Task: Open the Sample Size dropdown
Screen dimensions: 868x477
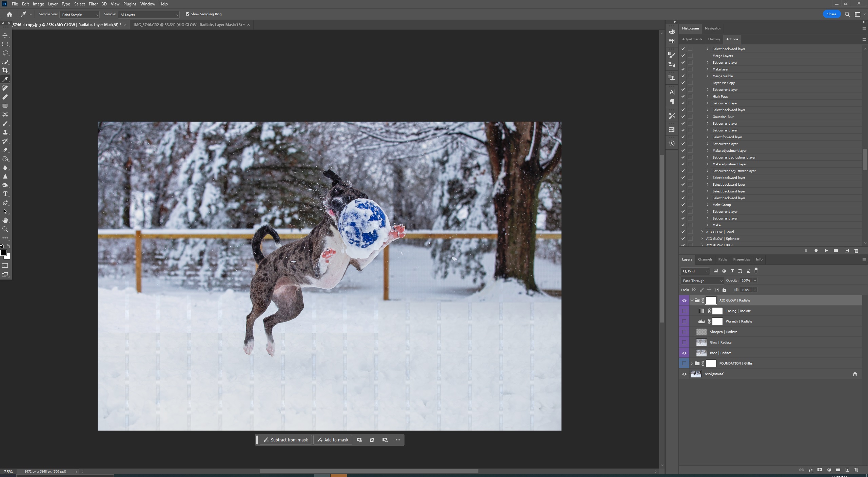Action: 79,15
